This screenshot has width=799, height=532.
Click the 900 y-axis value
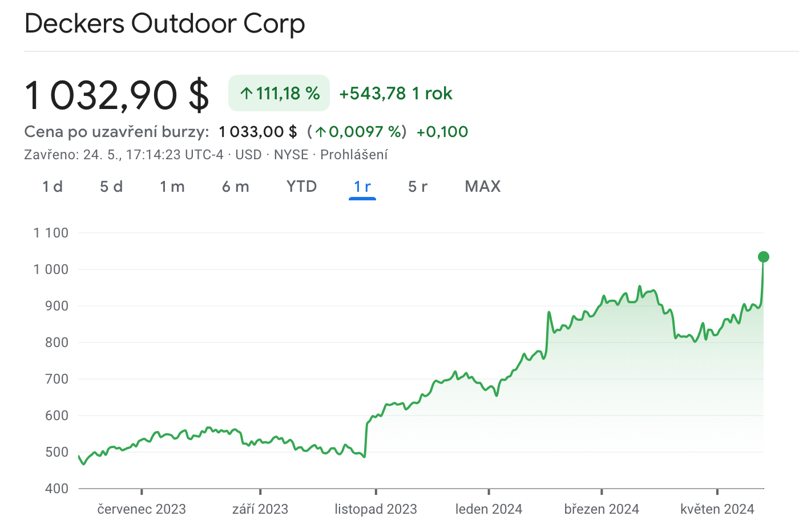click(57, 306)
